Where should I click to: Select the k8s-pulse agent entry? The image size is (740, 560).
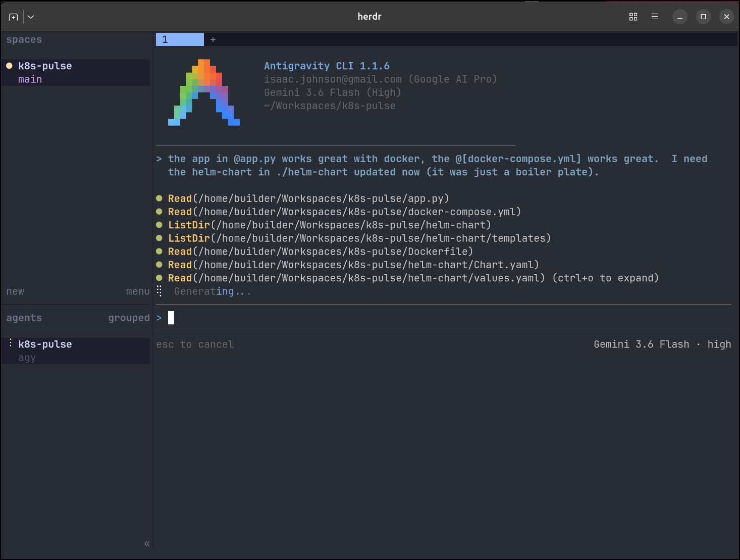point(76,351)
